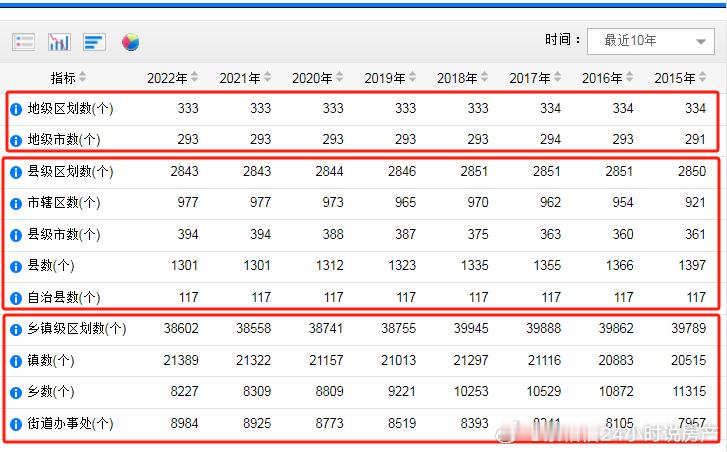Screen dimensions: 727x452
Task: Click info icon for 乡镇级区划数(个)
Action: pos(16,330)
